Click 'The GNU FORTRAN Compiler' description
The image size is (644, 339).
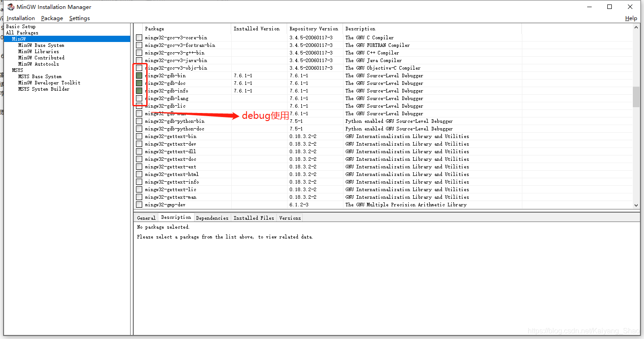(377, 45)
